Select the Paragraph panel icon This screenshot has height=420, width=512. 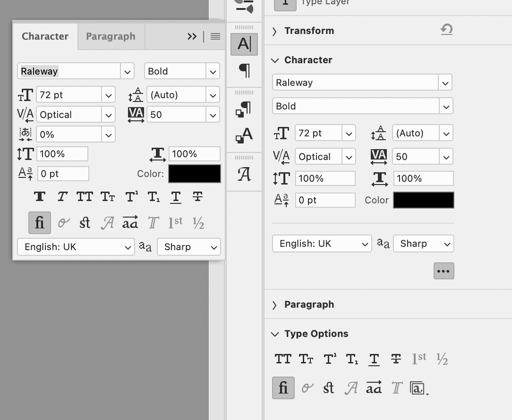tap(244, 70)
